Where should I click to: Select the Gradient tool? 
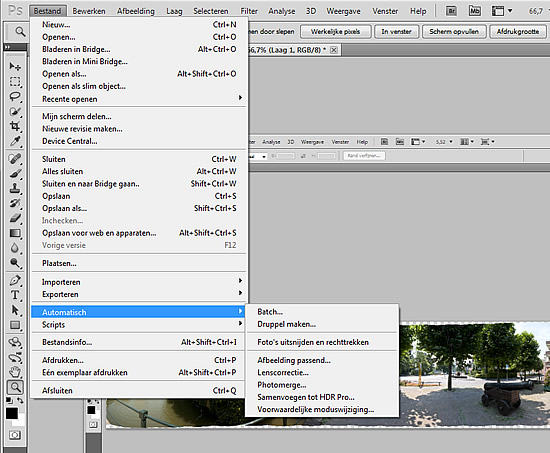coord(15,233)
